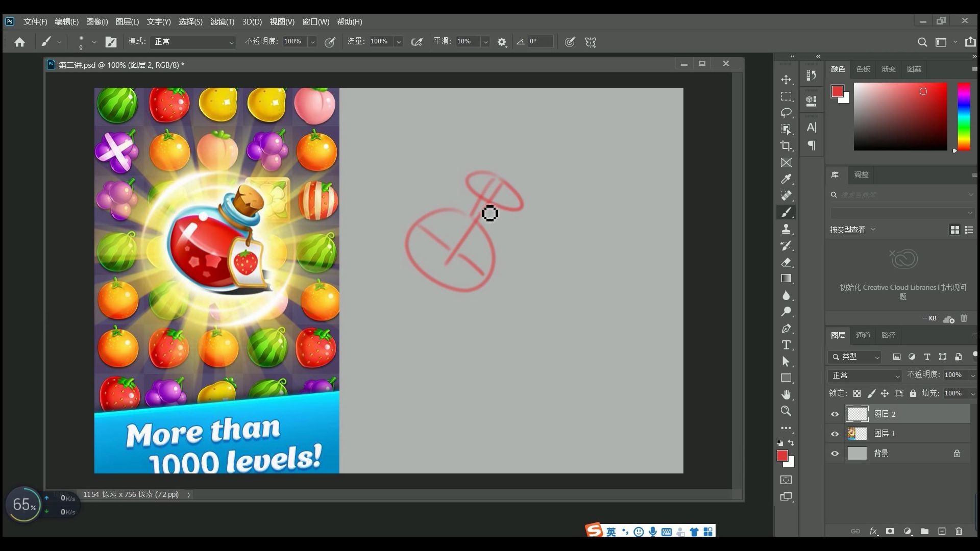Select the Clone Stamp tool
The height and width of the screenshot is (551, 980).
click(786, 229)
